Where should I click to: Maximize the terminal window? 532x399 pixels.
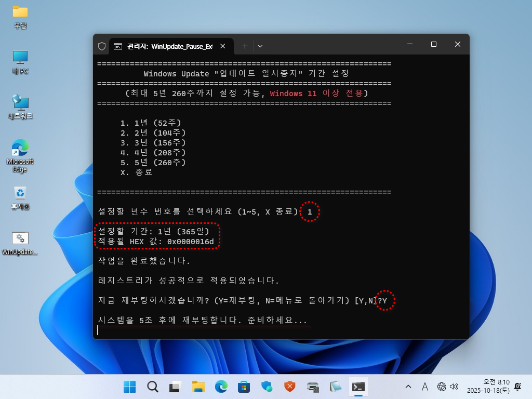[x=434, y=45]
